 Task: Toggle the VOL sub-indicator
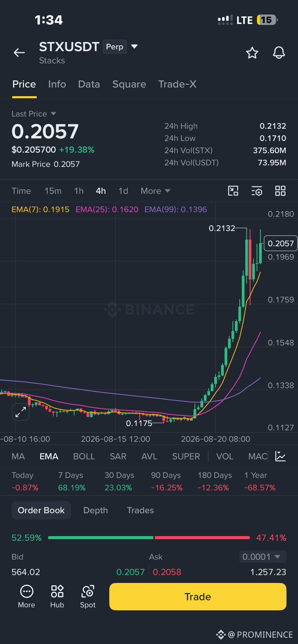click(x=225, y=456)
